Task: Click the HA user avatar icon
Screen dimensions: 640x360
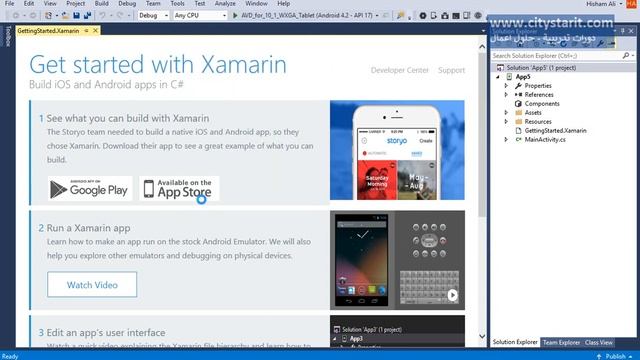Action: [631, 4]
